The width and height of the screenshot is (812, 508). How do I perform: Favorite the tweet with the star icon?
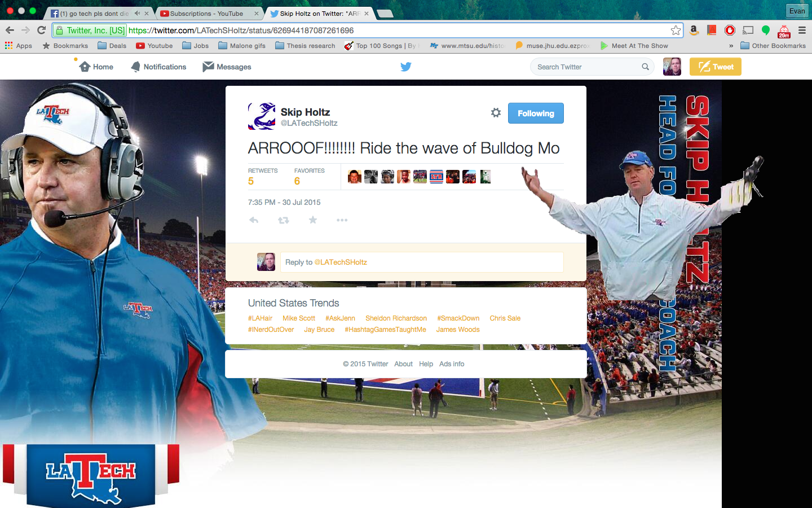click(x=313, y=220)
